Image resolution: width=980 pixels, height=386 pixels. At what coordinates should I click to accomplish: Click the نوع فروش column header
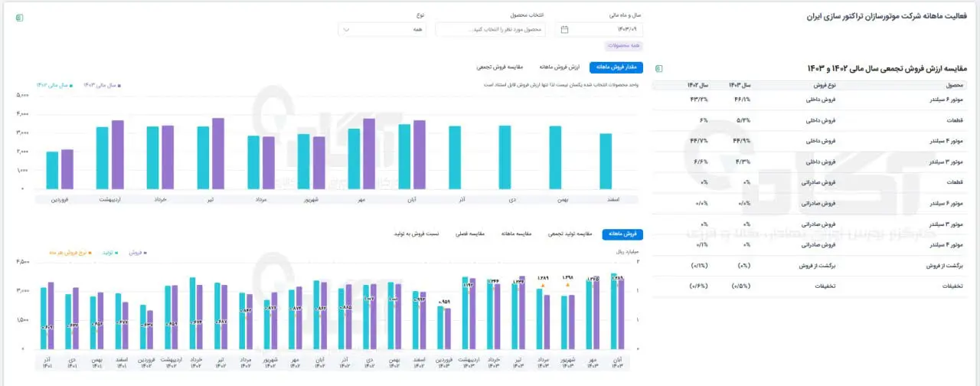point(825,85)
